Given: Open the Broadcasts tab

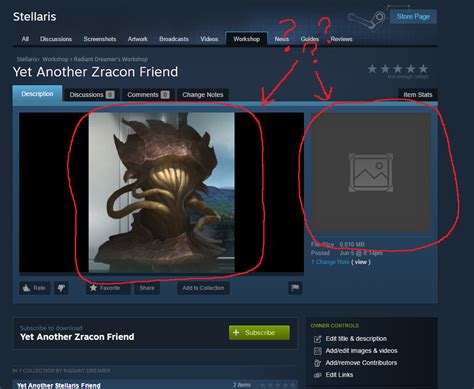Looking at the screenshot, I should pyautogui.click(x=174, y=39).
